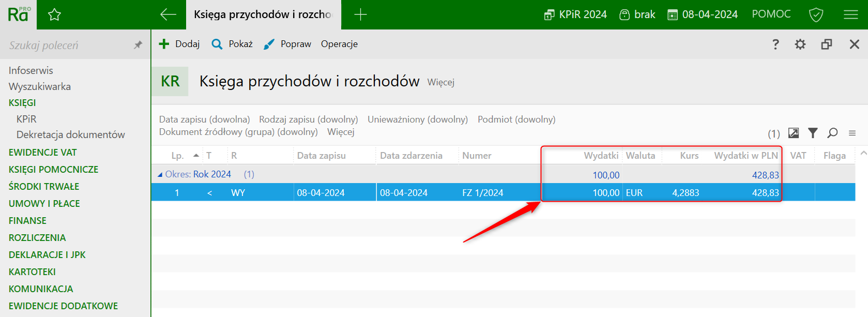Add a new entry with Dodaj

[x=179, y=44]
